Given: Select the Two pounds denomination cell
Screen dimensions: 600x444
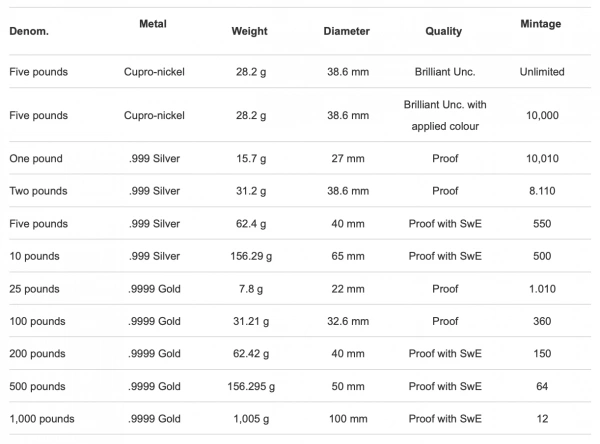Looking at the screenshot, I should click(38, 191).
